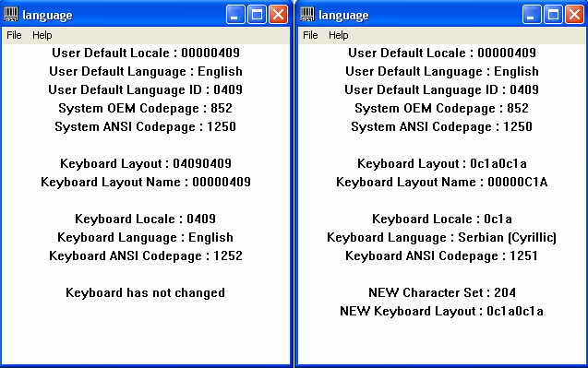Viewport: 588px width, 368px height.
Task: Open Help menu in the Serbian-keyboard window
Action: 338,35
